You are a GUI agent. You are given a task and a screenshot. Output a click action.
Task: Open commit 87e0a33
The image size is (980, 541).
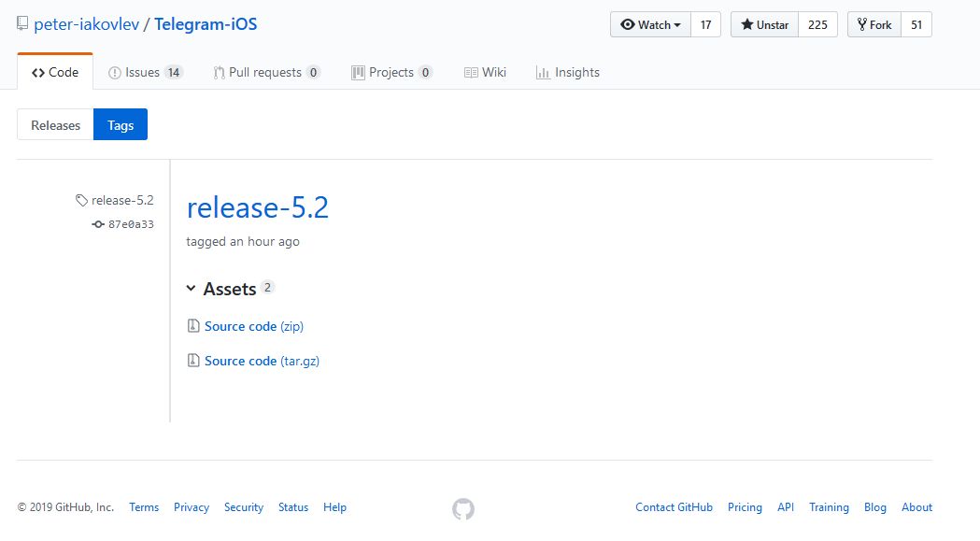(x=131, y=224)
